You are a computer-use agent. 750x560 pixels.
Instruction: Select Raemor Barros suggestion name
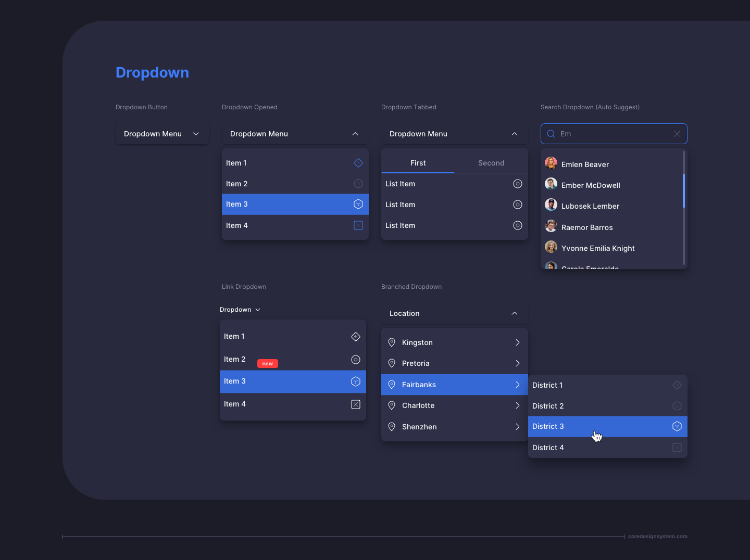587,227
